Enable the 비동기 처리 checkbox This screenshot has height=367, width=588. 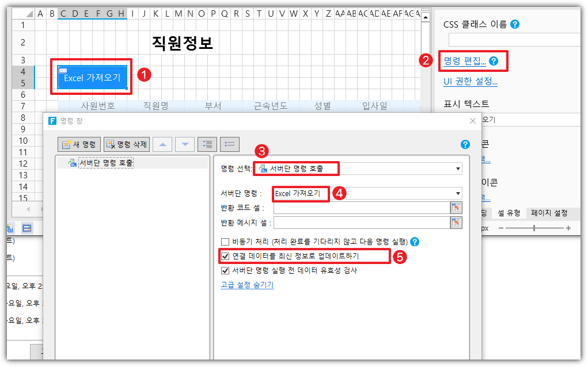tap(225, 242)
